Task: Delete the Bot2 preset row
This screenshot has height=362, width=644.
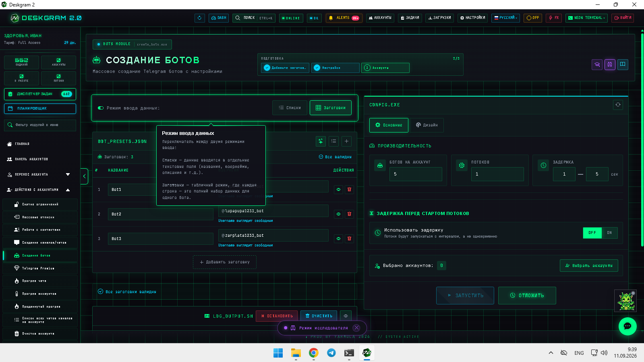Action: (x=349, y=214)
